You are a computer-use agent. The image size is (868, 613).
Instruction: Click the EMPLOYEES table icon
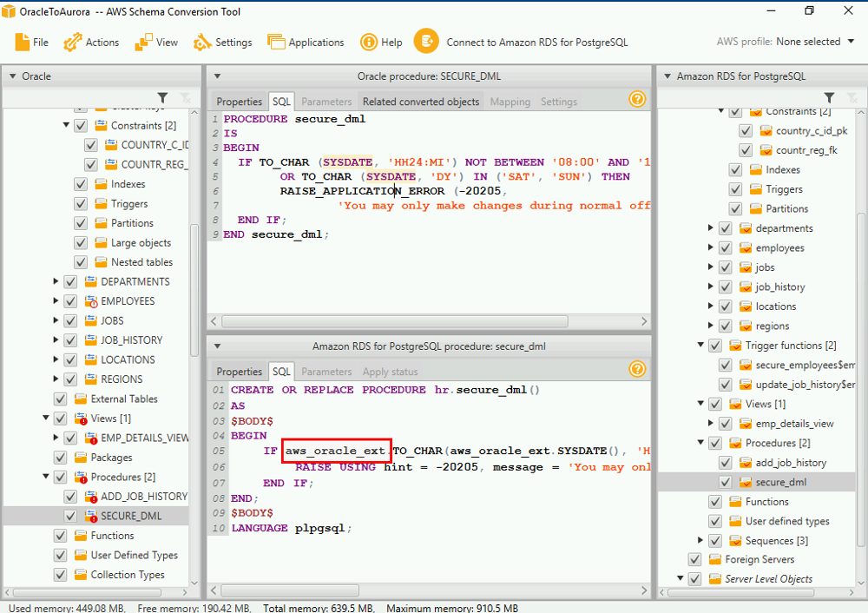(91, 301)
